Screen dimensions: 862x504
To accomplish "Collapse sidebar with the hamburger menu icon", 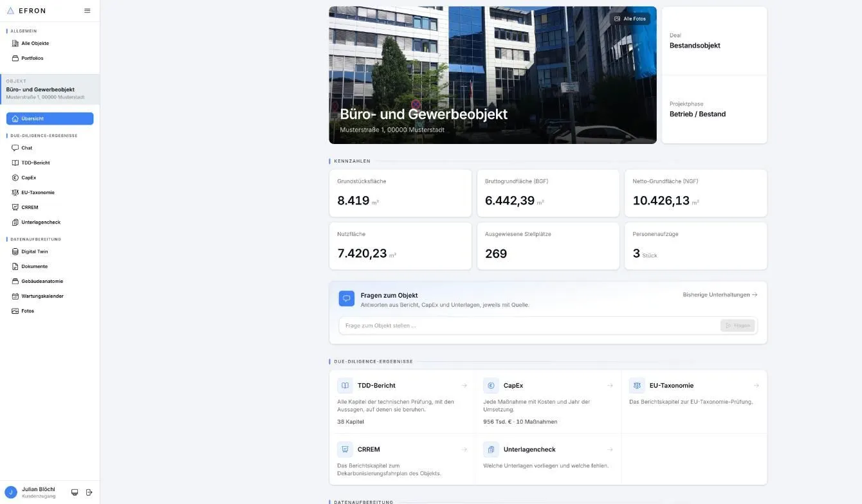I will point(87,10).
